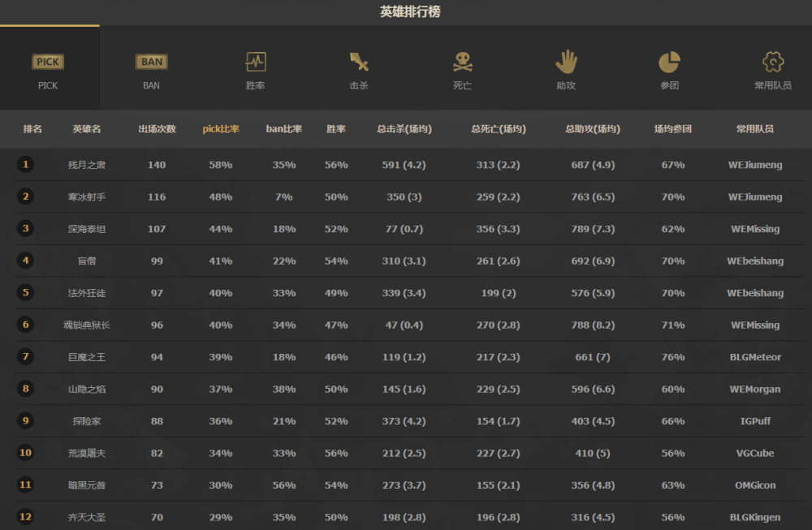Viewport: 812px width, 530px height.
Task: Open the 参团 pie chart icon
Action: pos(670,62)
